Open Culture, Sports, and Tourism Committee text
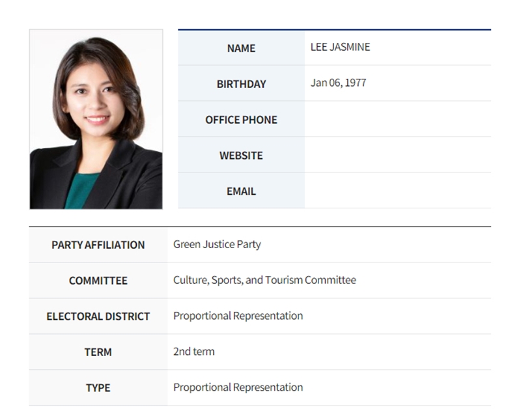Screen dimensions: 521x420 point(264,280)
